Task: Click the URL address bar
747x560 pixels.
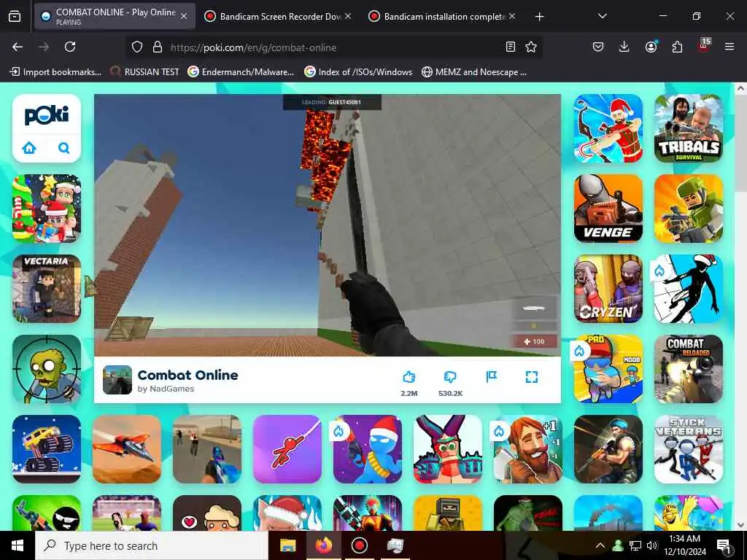Action: click(x=333, y=47)
